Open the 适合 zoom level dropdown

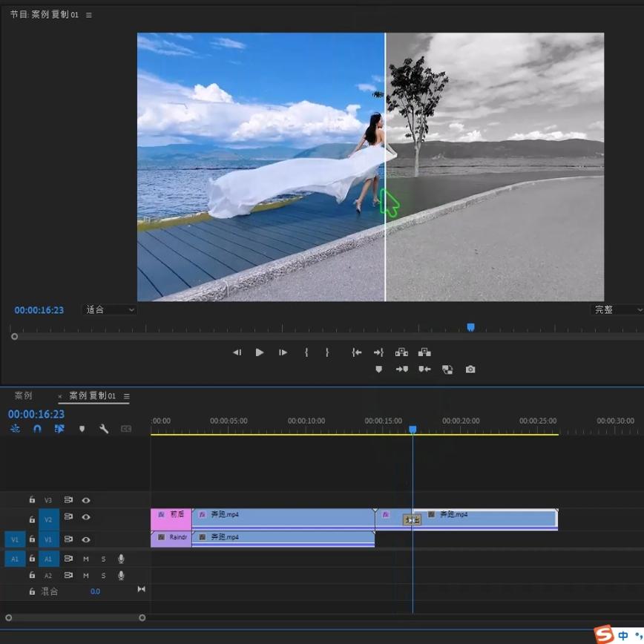coord(109,310)
